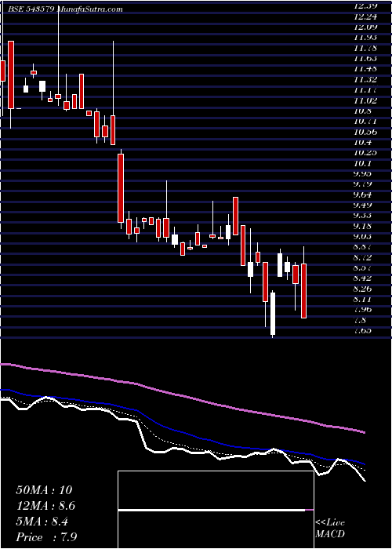Select the 11.78 price axis label

(365, 48)
